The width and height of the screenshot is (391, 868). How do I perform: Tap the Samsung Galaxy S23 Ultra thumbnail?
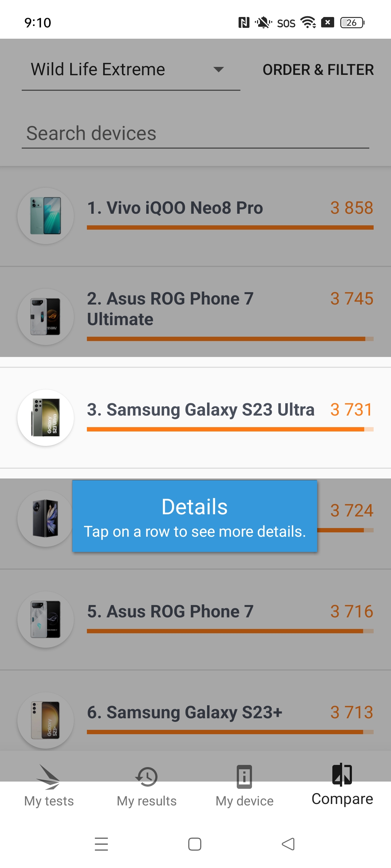[46, 418]
